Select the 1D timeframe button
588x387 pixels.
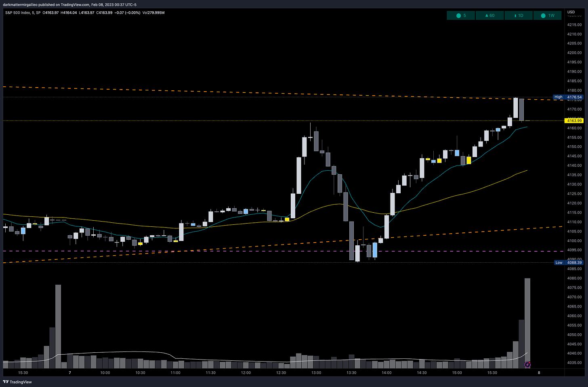(x=518, y=16)
